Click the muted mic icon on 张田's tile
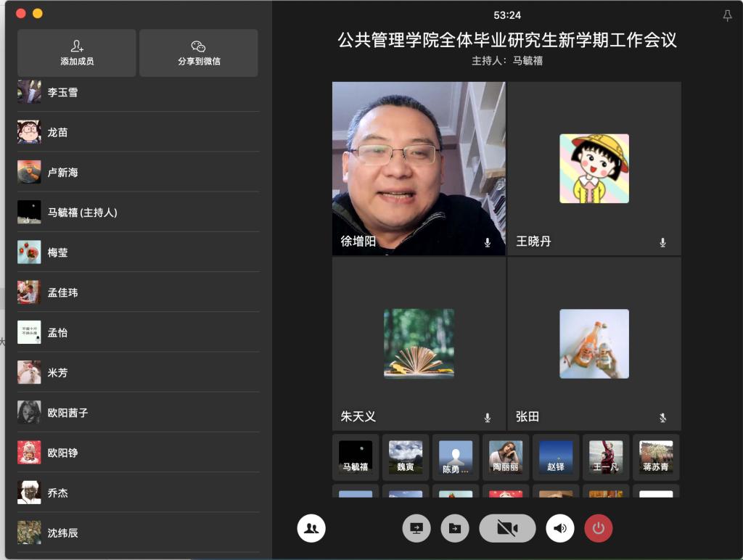Viewport: 743px width, 560px height. coord(662,418)
